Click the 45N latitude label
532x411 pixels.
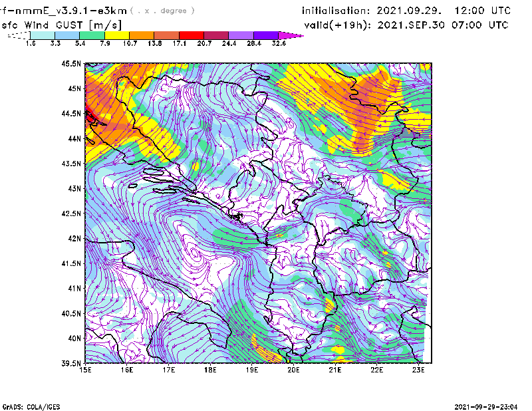[74, 88]
